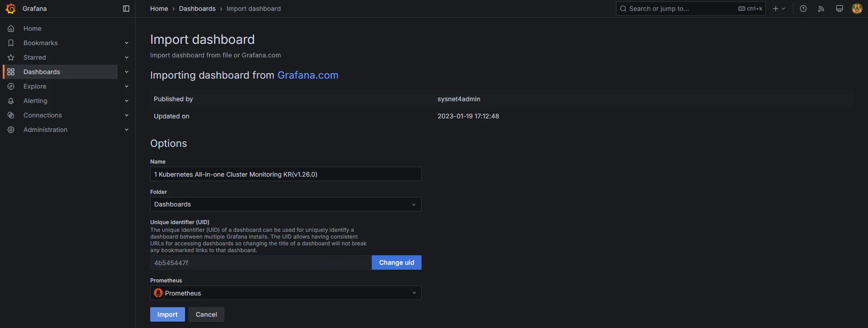Open the Alerting sidebar menu item
Image resolution: width=868 pixels, height=328 pixels.
tap(35, 101)
